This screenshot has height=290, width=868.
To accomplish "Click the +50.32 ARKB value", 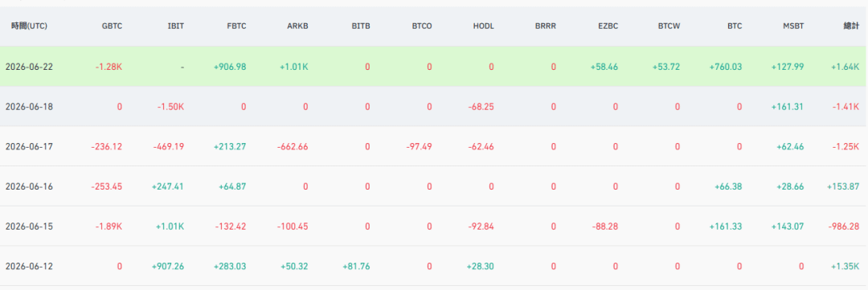I will 294,267.
